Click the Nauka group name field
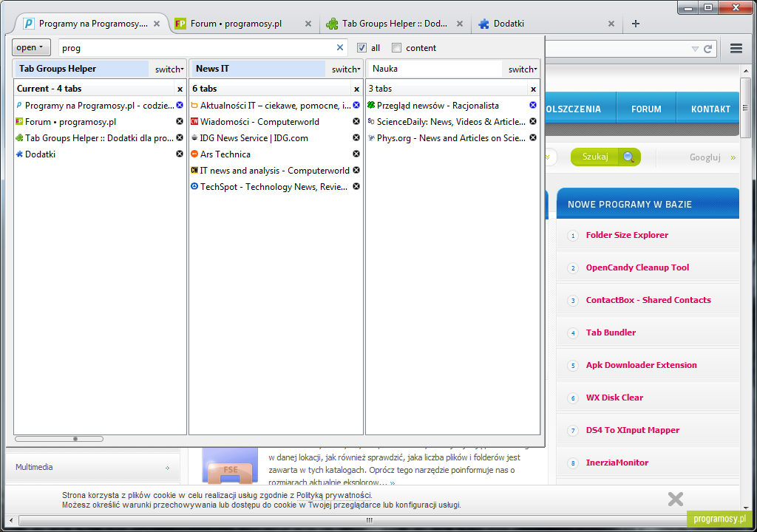This screenshot has height=532, width=757. click(435, 69)
